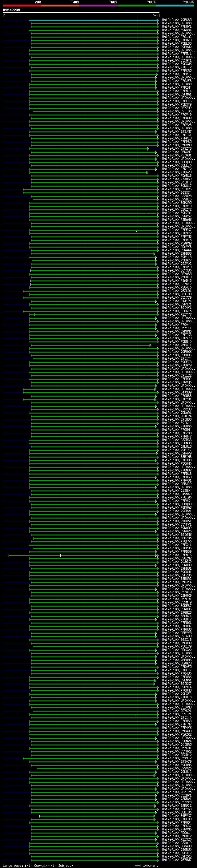Select hit UniRef100_A3AD43
Screen dimensions: 197x868
pyautogui.click(x=177, y=281)
